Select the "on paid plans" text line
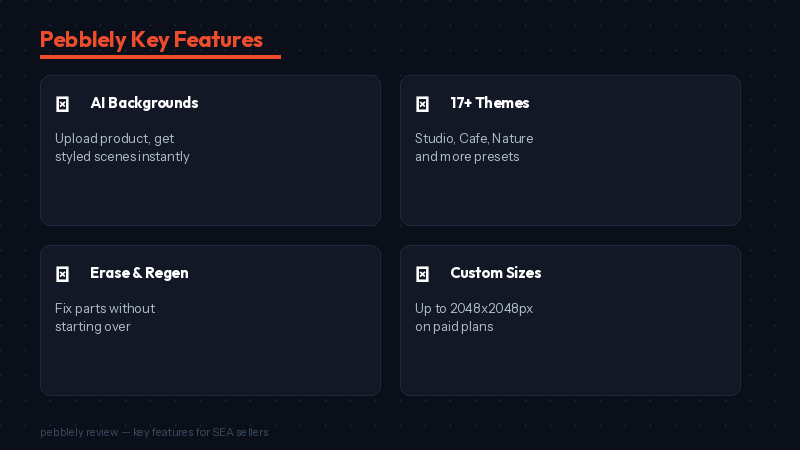The width and height of the screenshot is (800, 450). pyautogui.click(x=454, y=327)
